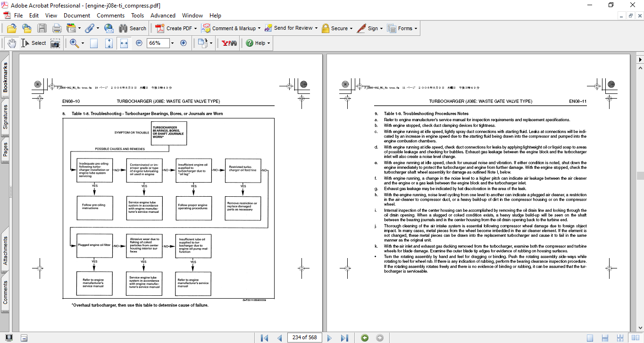Expand the Comment & Markup dropdown
This screenshot has height=343, width=644.
(260, 28)
